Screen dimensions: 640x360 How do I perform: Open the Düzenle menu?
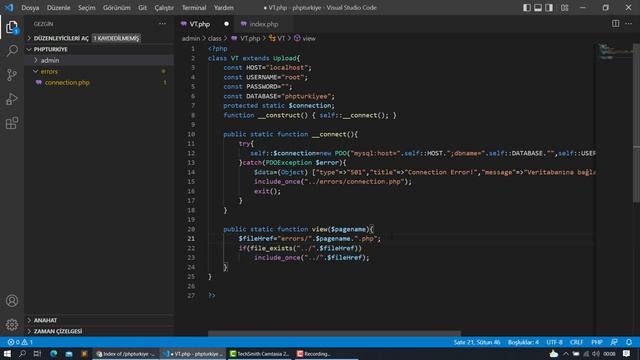pos(58,7)
